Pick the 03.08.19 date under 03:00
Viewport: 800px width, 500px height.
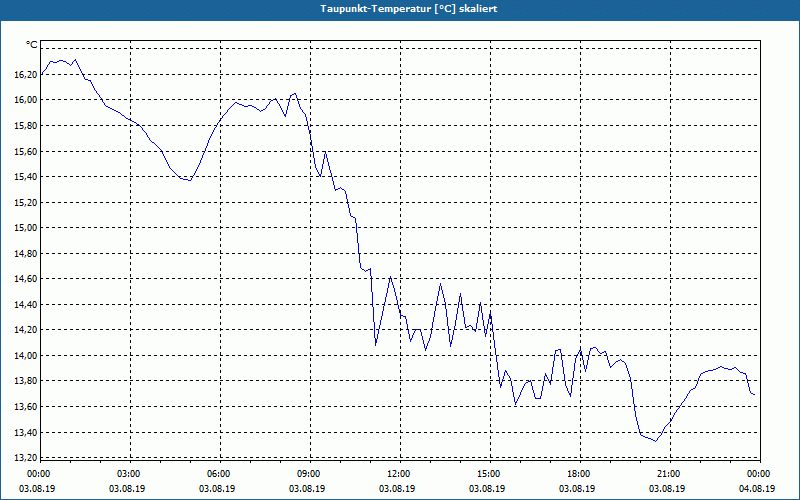pos(127,489)
